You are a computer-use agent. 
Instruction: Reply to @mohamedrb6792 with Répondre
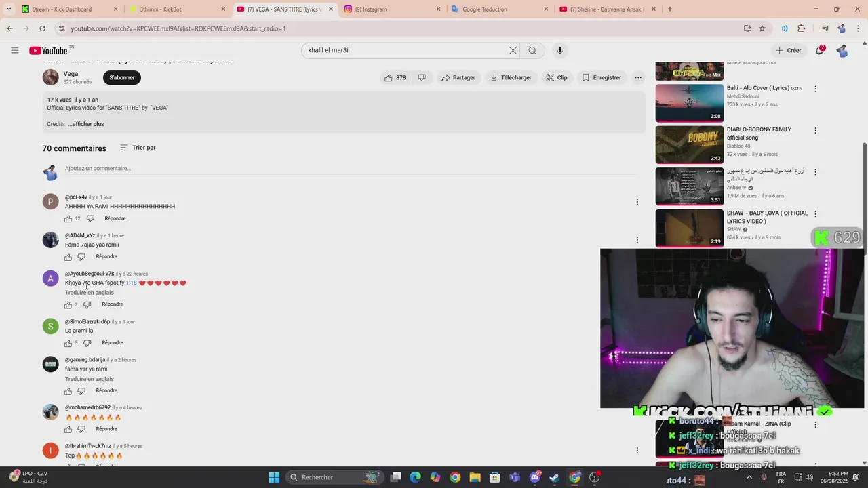(x=106, y=429)
